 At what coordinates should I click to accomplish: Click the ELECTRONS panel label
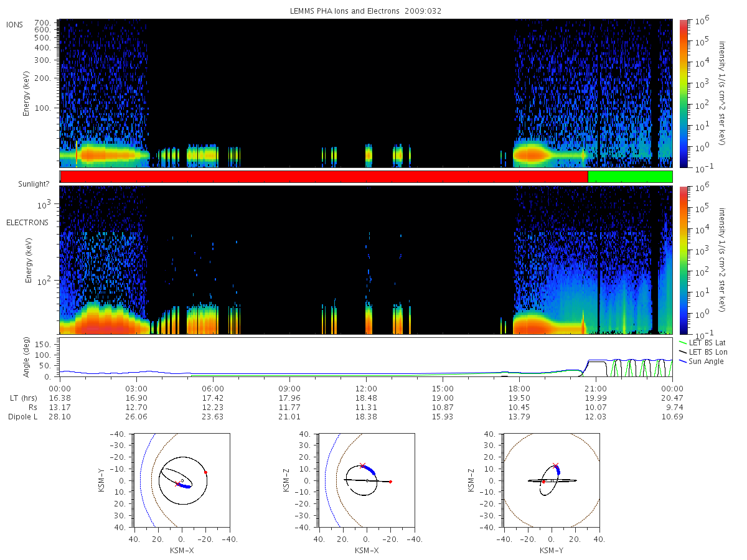(x=27, y=222)
